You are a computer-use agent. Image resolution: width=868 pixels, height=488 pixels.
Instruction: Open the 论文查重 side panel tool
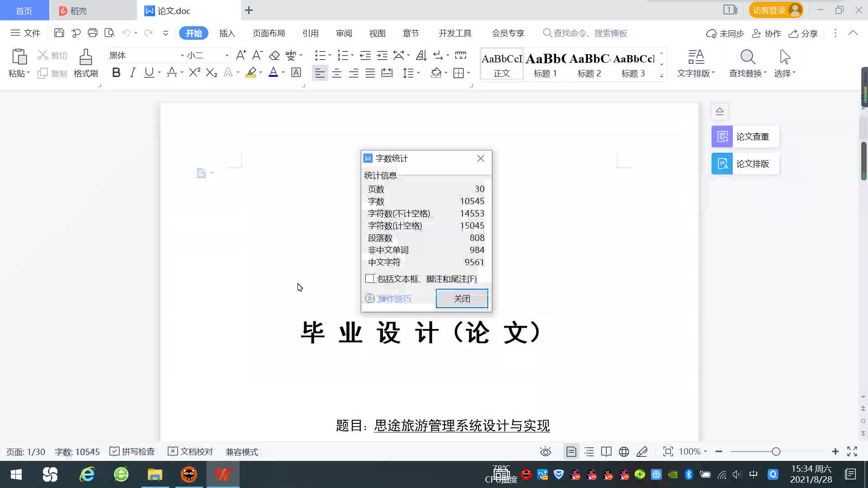point(745,136)
